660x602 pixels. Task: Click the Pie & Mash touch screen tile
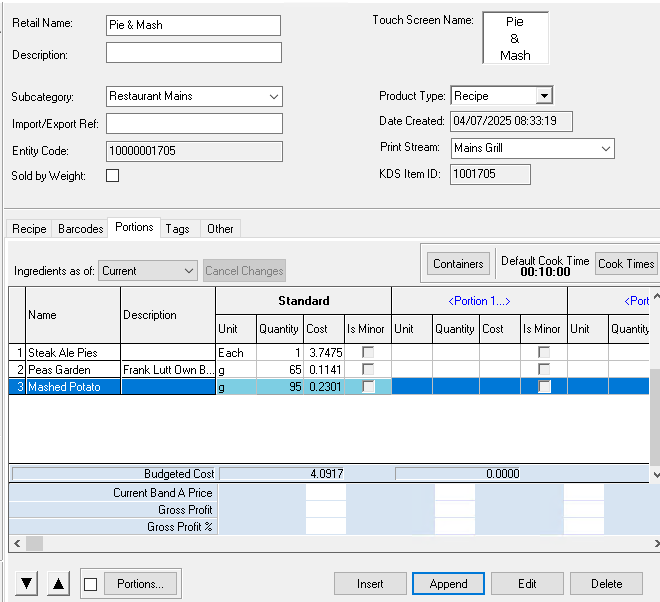[x=515, y=38]
